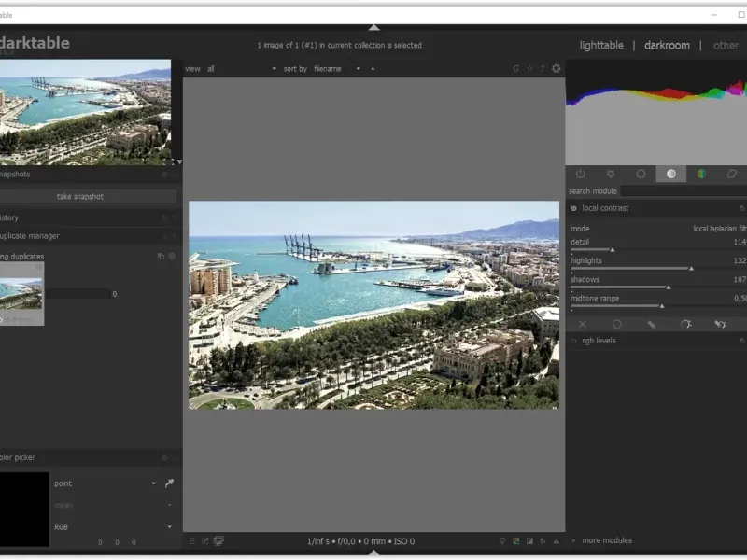This screenshot has width=747, height=560.
Task: Activate the color picker pipette
Action: coord(169,483)
